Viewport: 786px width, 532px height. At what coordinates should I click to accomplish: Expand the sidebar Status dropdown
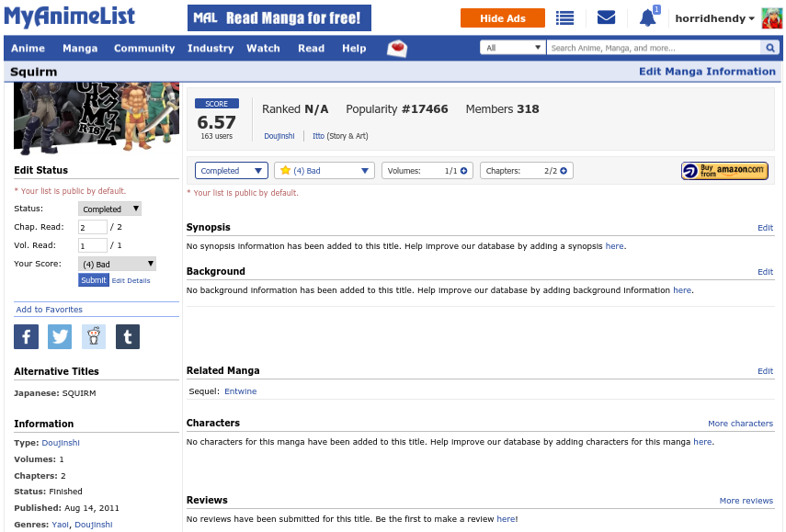(110, 209)
